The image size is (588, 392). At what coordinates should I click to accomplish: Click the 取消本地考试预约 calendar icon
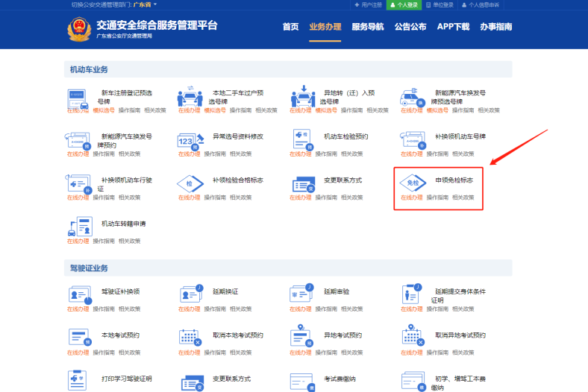click(x=190, y=338)
